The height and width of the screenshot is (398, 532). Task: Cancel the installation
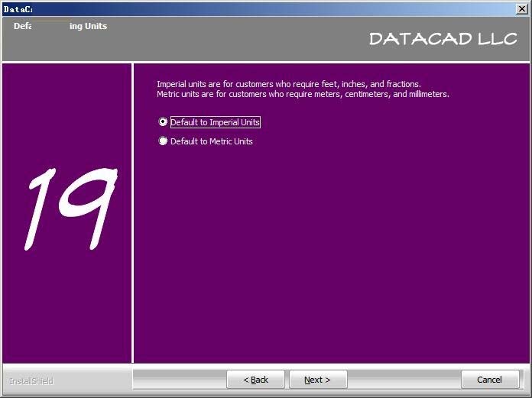(490, 380)
